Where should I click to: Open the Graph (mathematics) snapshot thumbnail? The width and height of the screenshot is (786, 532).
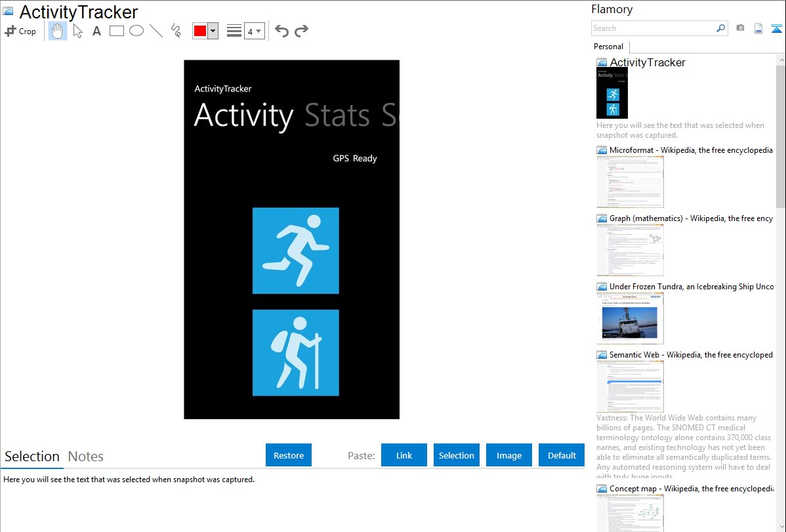click(630, 250)
